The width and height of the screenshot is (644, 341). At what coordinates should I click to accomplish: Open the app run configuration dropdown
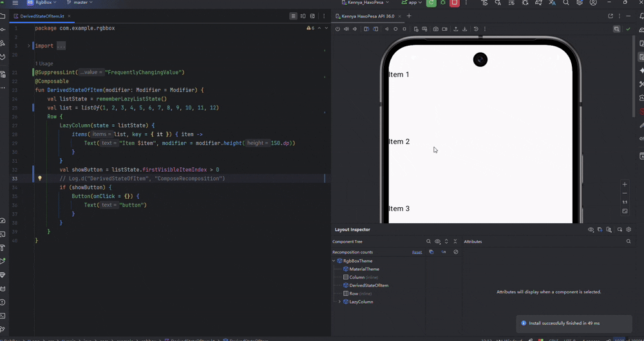coord(412,3)
